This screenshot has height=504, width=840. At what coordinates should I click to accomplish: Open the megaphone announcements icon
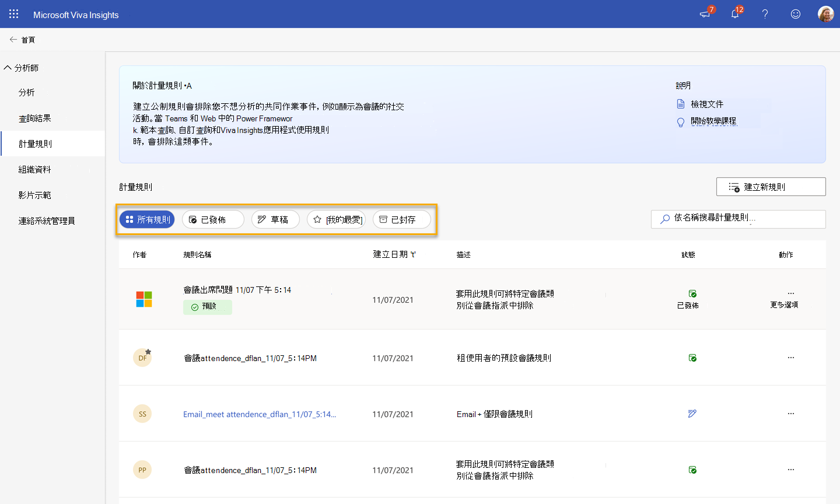705,14
